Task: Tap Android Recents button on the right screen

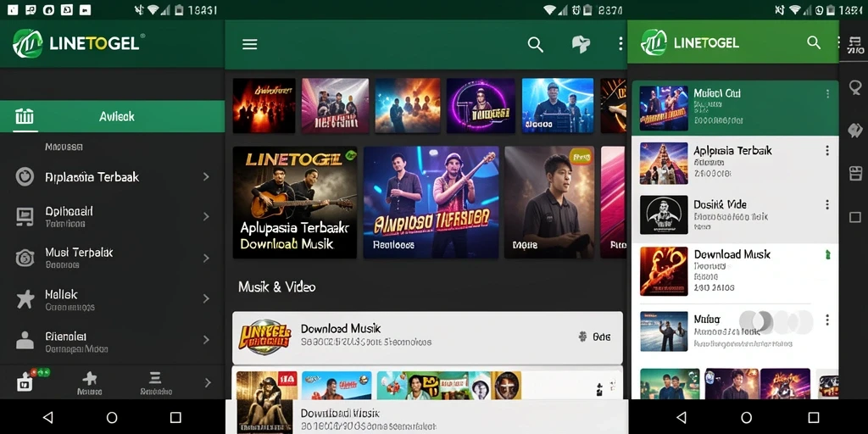Action: 813,417
